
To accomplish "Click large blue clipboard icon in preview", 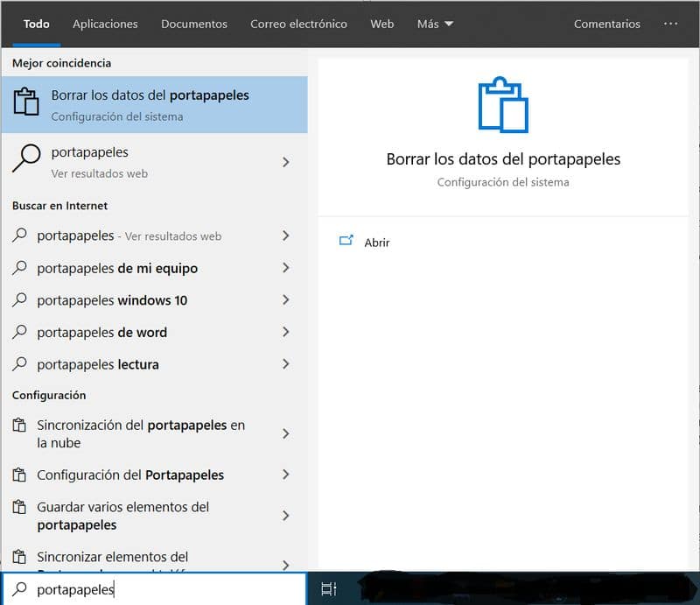I will [x=503, y=104].
